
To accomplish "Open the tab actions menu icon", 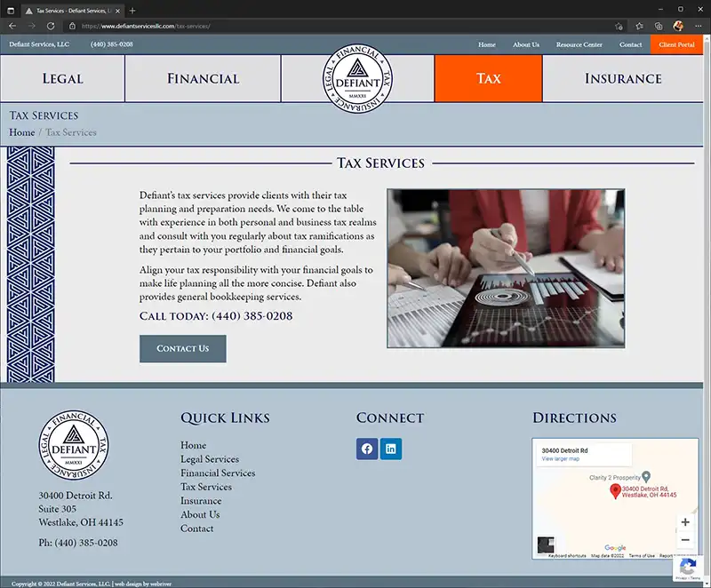I will pos(11,11).
